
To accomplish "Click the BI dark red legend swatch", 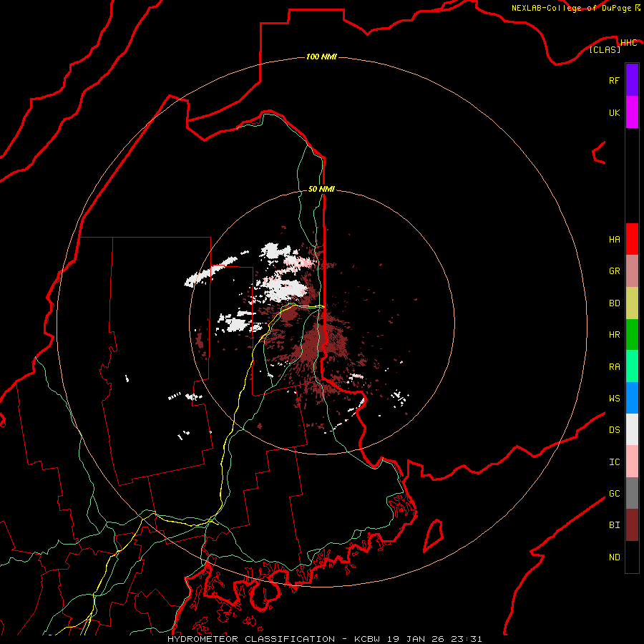I will pos(632,525).
